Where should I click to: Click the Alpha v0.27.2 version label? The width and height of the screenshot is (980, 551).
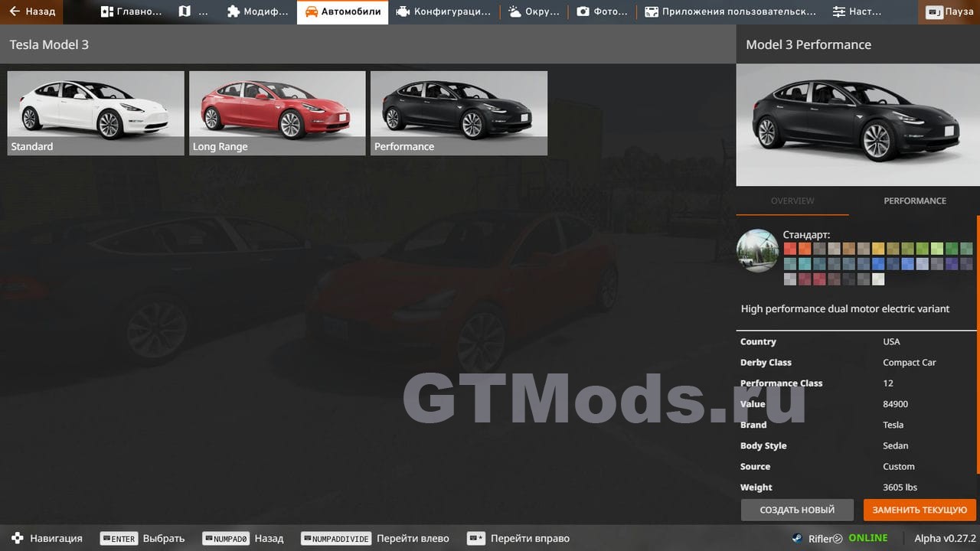pos(945,538)
